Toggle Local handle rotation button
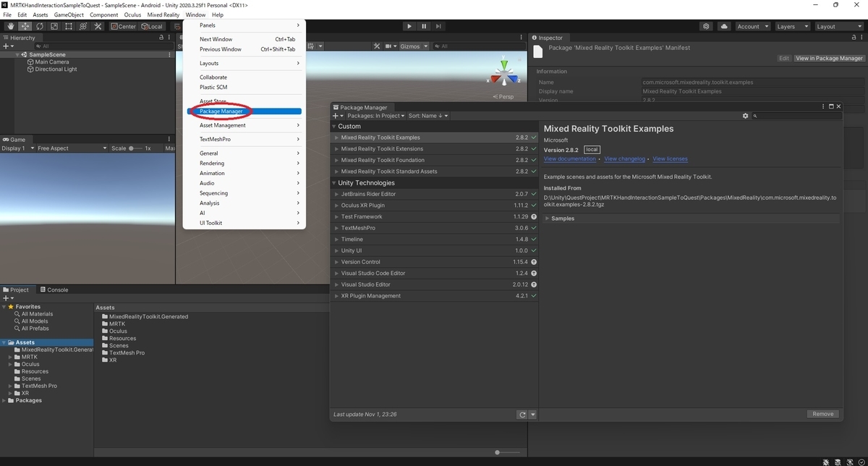 (152, 26)
